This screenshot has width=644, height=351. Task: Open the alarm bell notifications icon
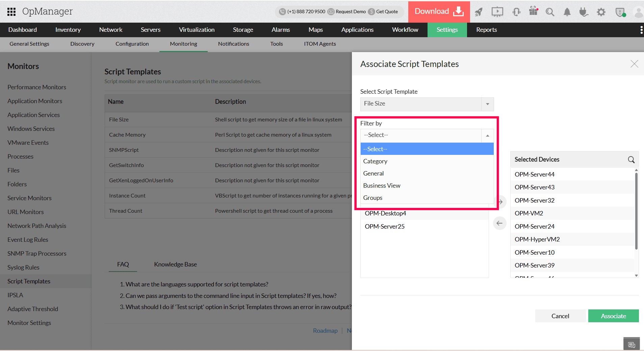pos(567,12)
